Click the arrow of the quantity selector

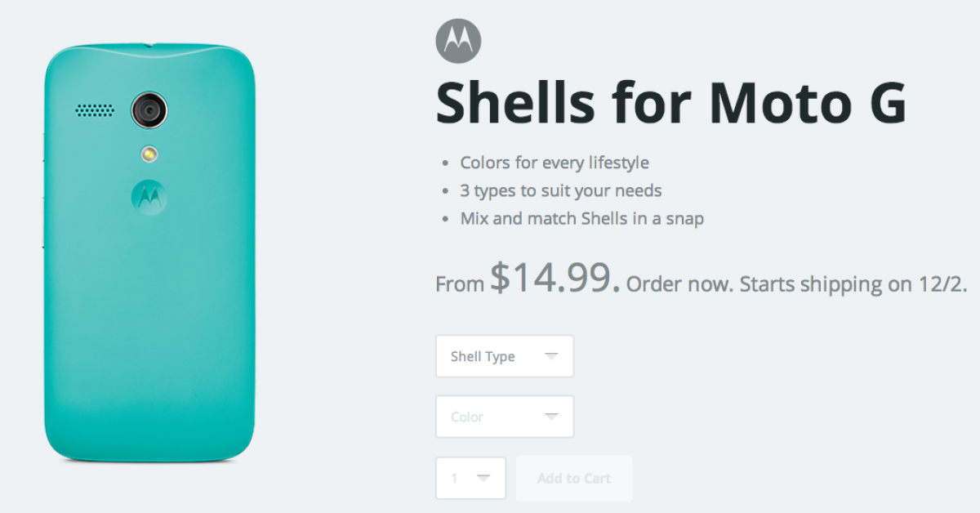[483, 478]
